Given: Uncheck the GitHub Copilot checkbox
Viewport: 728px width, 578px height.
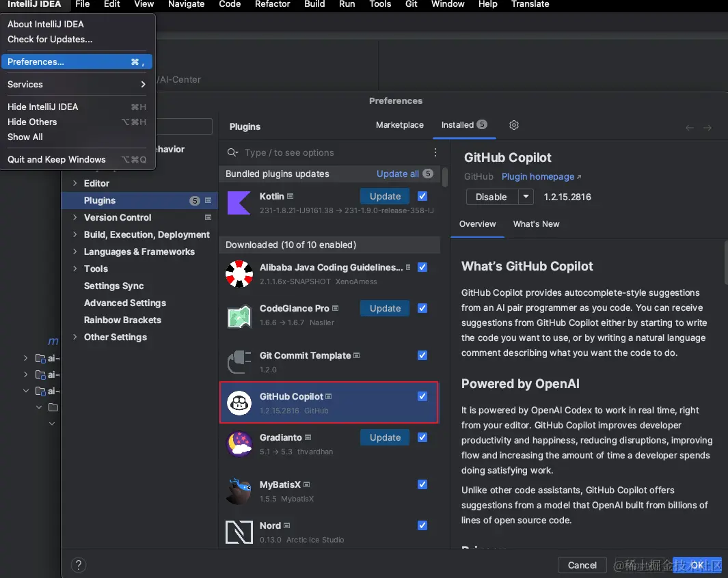Looking at the screenshot, I should coord(422,396).
